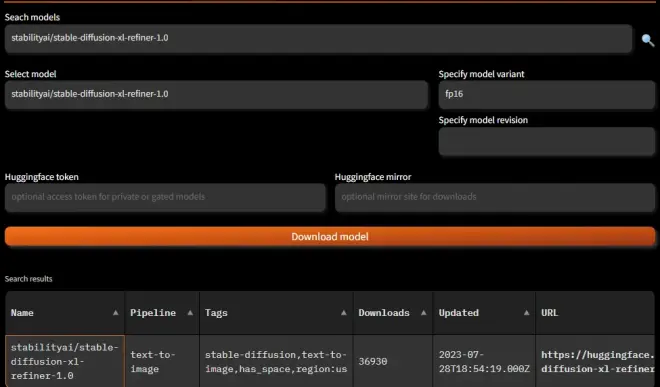
Task: Focus the Huggingface token input
Action: click(x=165, y=197)
